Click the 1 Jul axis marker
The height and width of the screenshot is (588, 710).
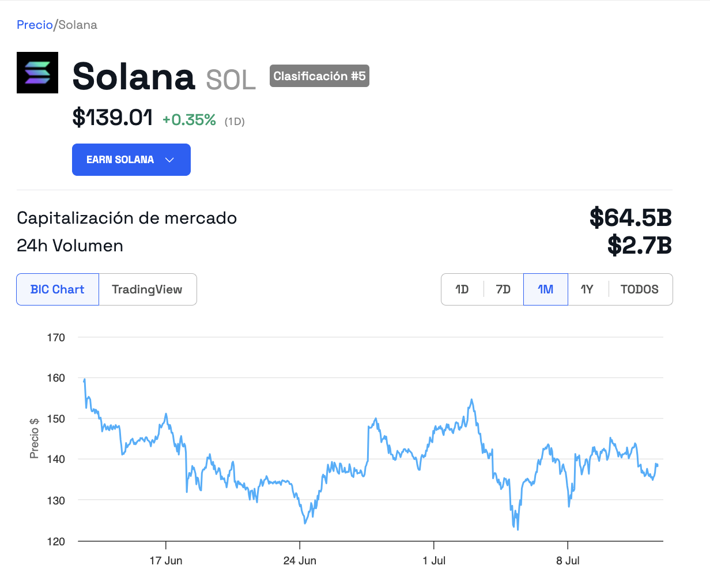[434, 560]
